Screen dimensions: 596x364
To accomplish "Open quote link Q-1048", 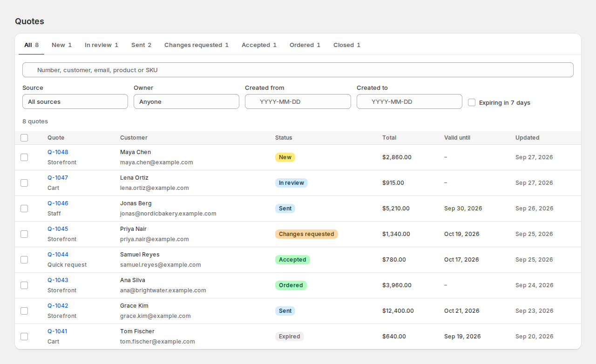I will pos(58,152).
